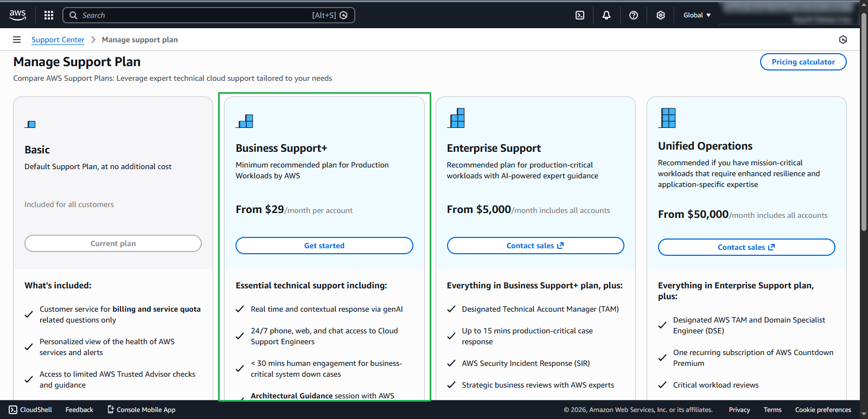Click checkmark beside 'Critical workload reviews'
This screenshot has width=868, height=419.
pos(662,385)
